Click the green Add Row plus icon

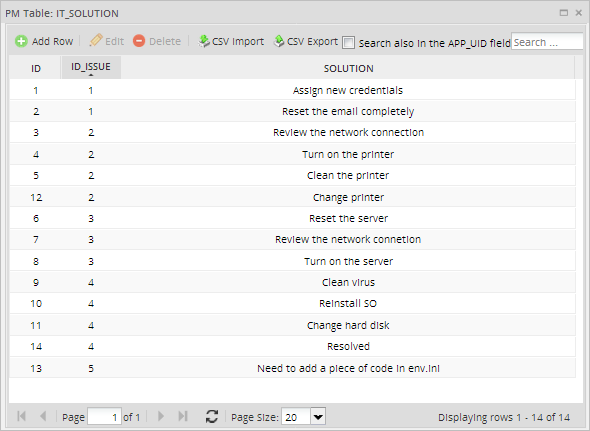pyautogui.click(x=21, y=41)
